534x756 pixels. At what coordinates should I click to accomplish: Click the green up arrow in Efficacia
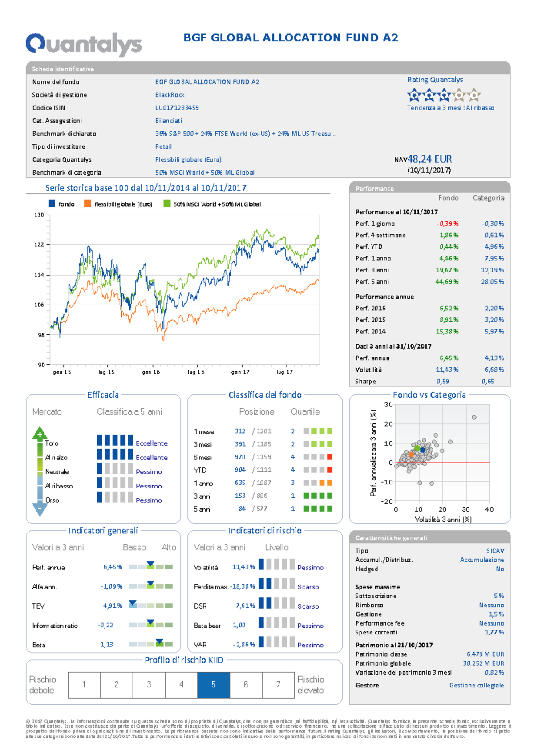(40, 433)
